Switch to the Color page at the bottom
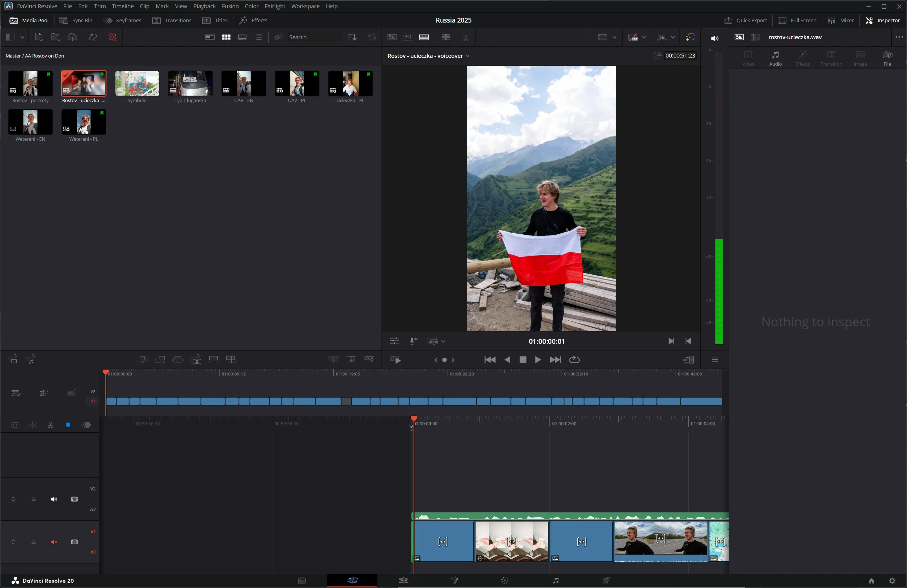 click(505, 580)
